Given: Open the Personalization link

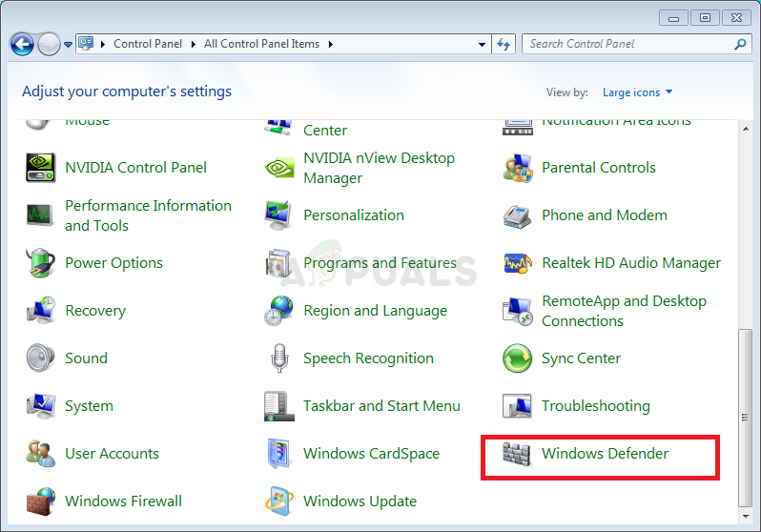Looking at the screenshot, I should click(353, 215).
